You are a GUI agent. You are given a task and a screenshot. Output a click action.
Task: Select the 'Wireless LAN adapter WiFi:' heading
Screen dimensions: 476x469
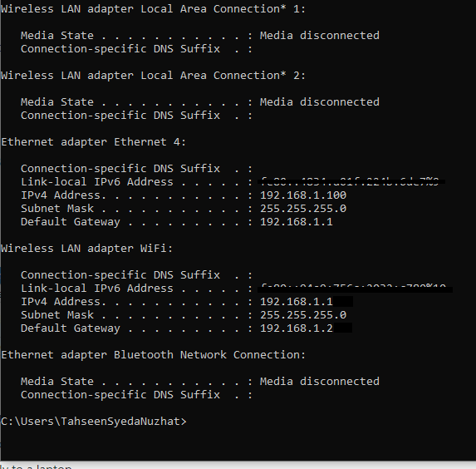pyautogui.click(x=87, y=249)
